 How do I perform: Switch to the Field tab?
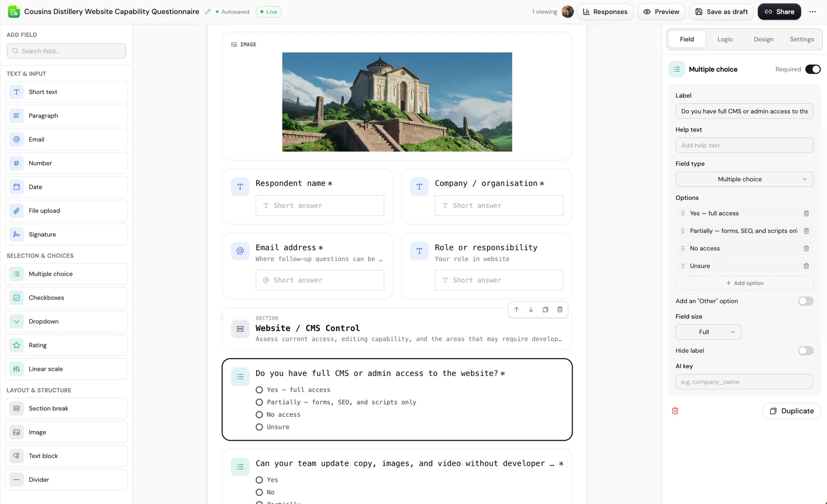click(x=687, y=40)
